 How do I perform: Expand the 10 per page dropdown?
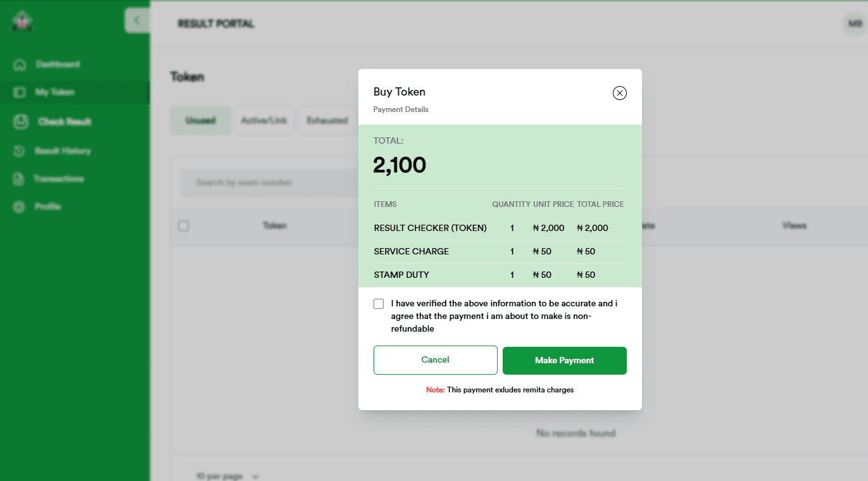(x=228, y=476)
